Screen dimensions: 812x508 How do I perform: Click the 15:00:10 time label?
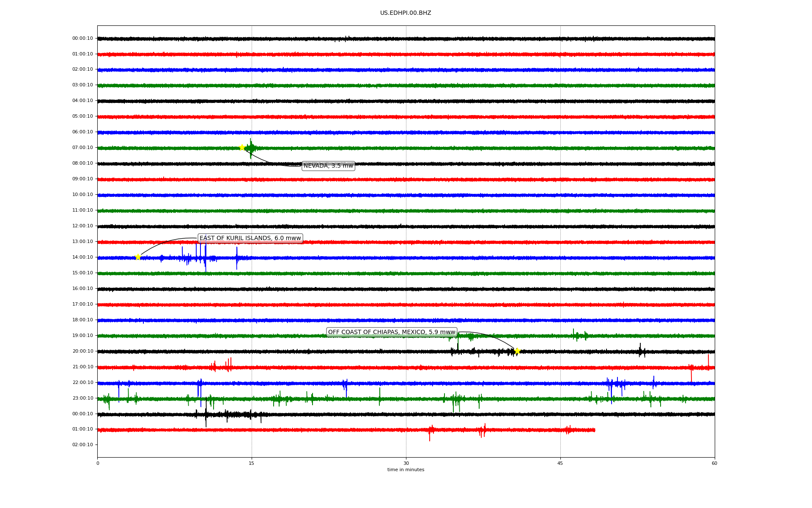tap(82, 273)
